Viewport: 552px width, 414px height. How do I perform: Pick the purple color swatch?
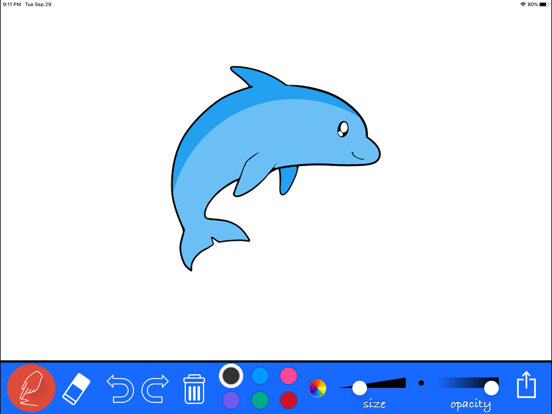231,401
